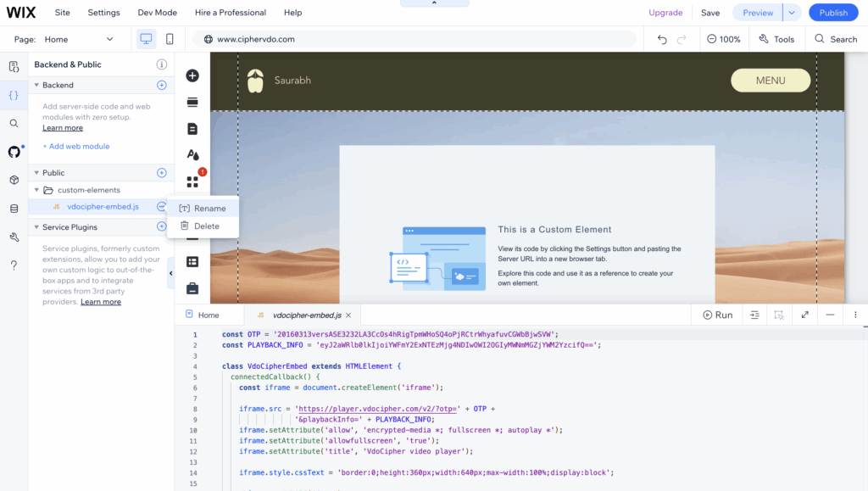Open the Preview dropdown arrow
868x491 pixels.
coord(792,13)
